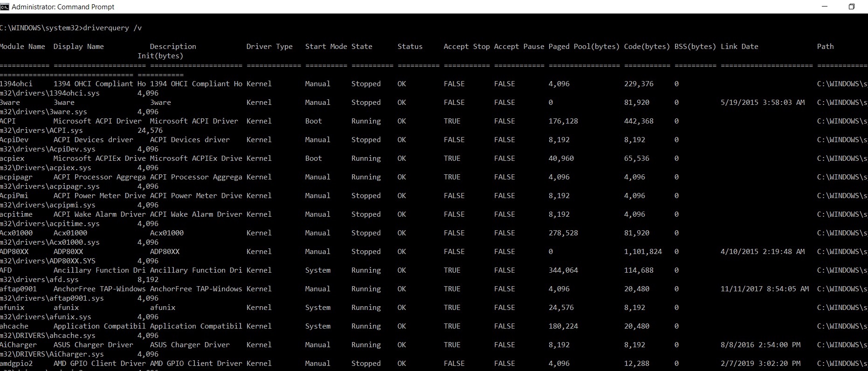Click the 'Paged Pool(bytes)' column header
868x371 pixels.
[x=584, y=47]
